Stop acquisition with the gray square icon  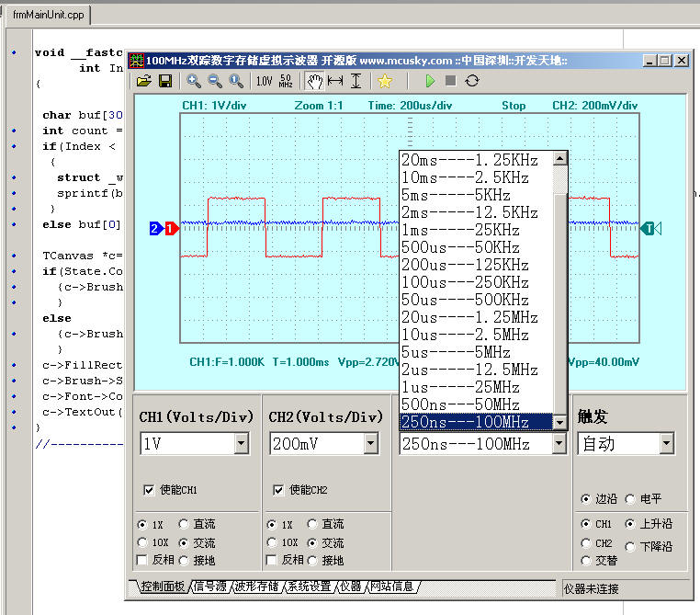click(450, 81)
